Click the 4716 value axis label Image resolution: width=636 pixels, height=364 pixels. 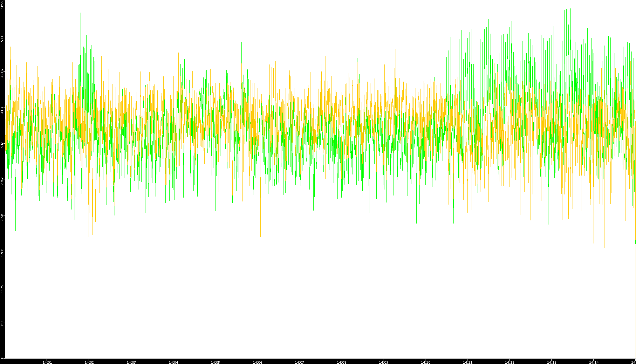[x=2, y=74]
